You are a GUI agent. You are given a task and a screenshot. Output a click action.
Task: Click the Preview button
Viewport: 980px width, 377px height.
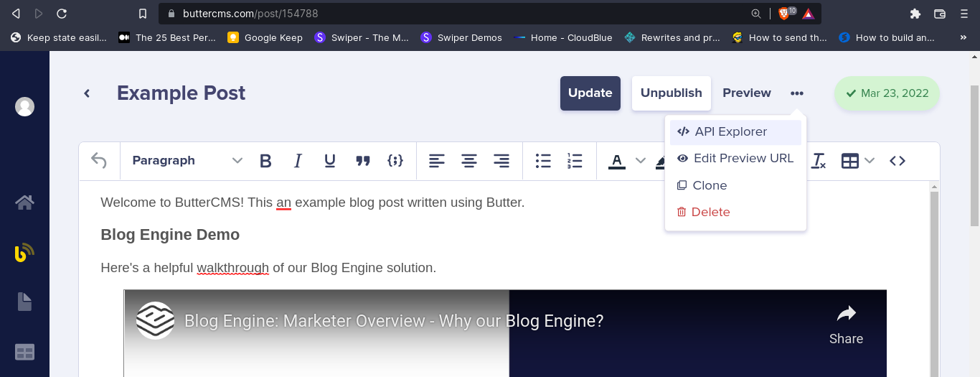pyautogui.click(x=747, y=93)
